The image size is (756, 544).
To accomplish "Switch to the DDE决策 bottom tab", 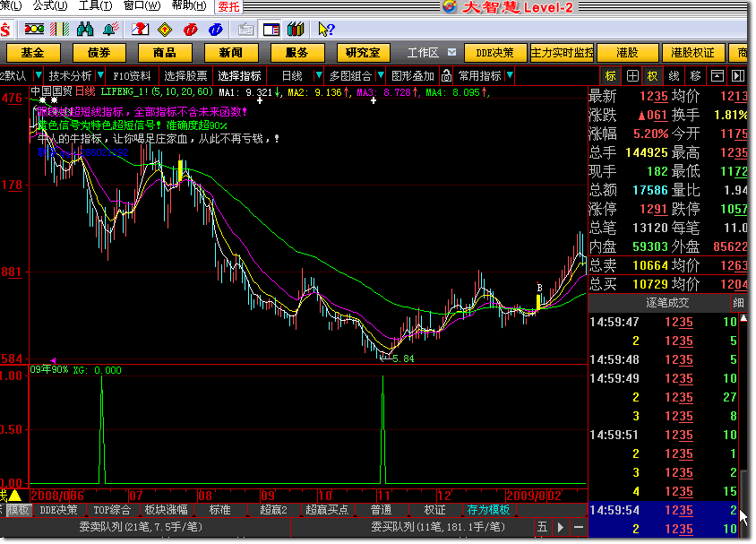I will tap(58, 510).
